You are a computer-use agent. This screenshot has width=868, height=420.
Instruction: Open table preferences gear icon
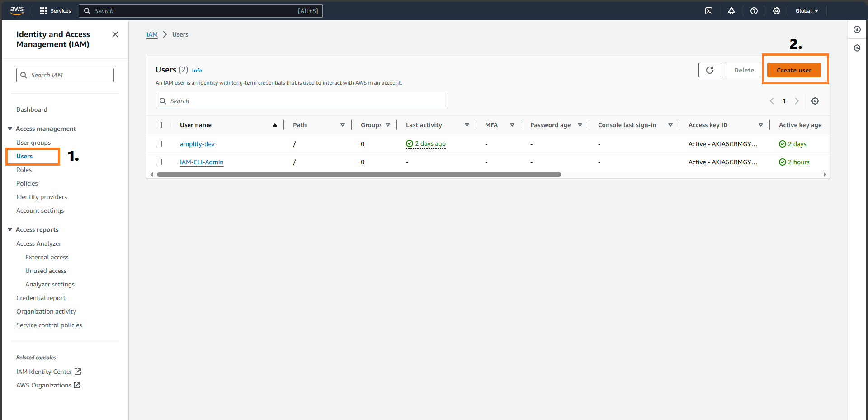815,101
